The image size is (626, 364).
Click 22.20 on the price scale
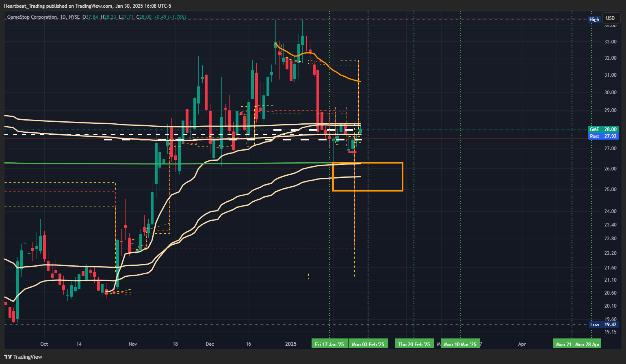(x=611, y=253)
